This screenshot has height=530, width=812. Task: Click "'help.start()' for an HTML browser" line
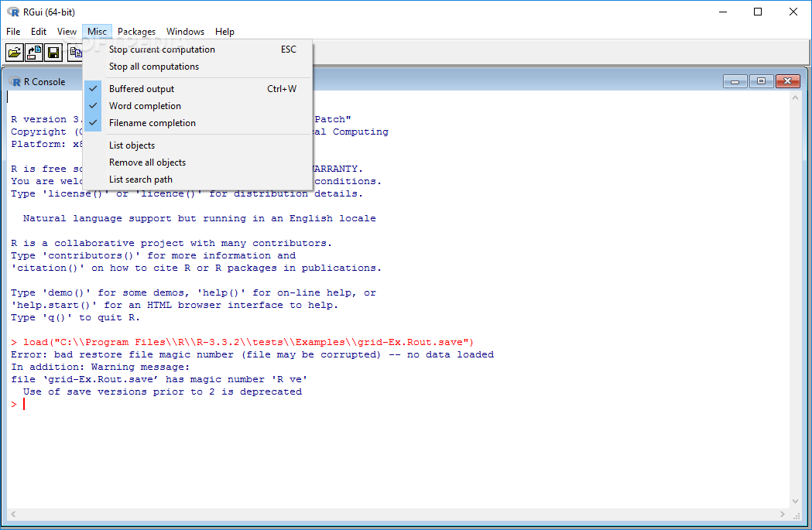tap(174, 305)
